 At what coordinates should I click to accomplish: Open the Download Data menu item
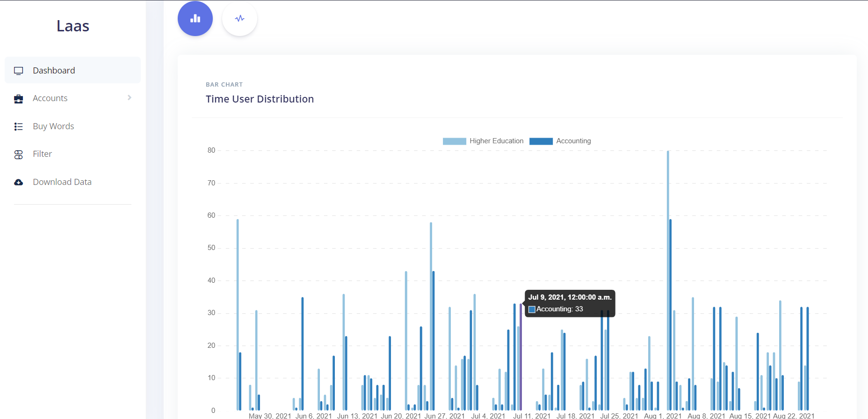[72, 182]
